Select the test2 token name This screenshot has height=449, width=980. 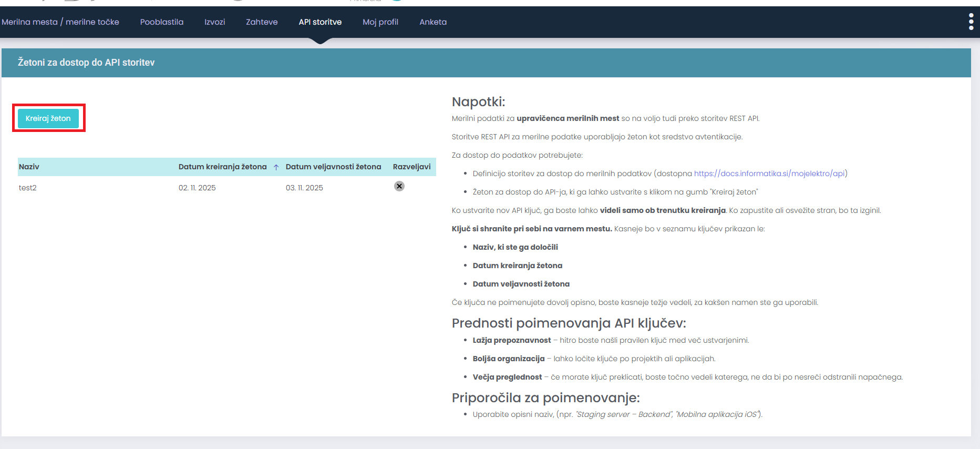28,188
